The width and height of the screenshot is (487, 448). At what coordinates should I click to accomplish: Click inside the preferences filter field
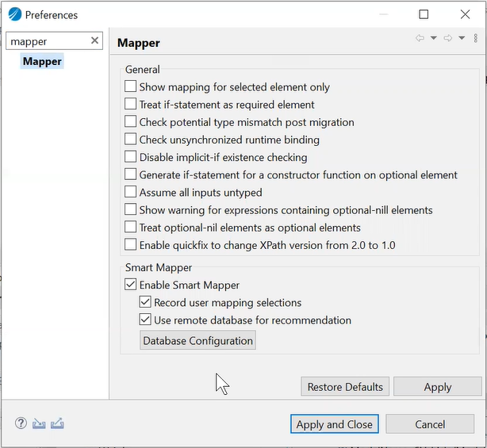pos(48,41)
